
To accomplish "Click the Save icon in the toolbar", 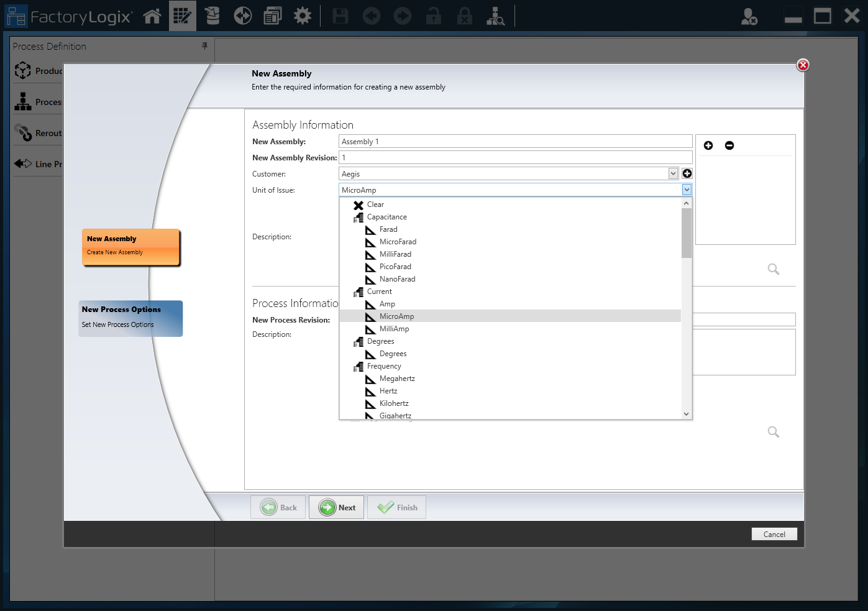I will point(340,16).
